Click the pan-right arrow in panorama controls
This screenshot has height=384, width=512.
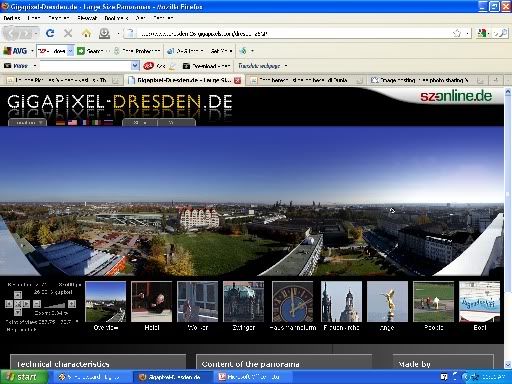26,304
